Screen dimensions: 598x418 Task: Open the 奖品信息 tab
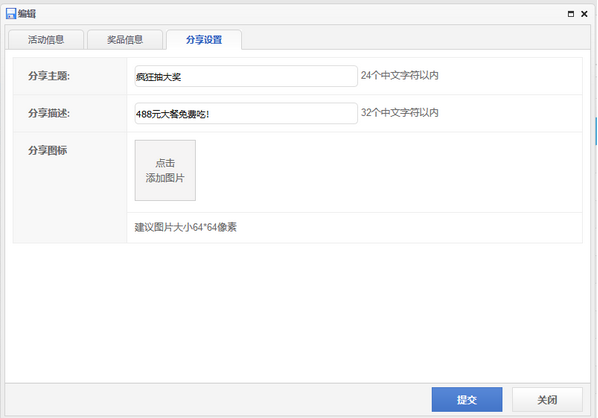tap(125, 40)
